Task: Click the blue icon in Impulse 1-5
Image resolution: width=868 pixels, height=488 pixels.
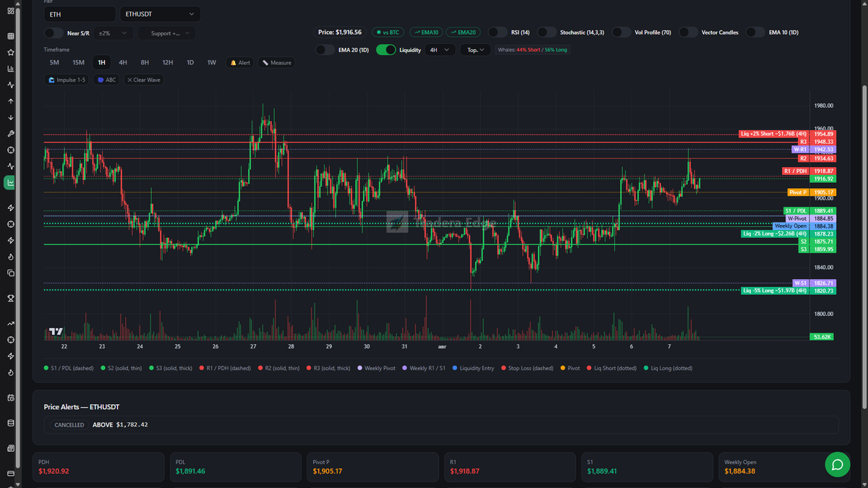Action: pos(51,80)
